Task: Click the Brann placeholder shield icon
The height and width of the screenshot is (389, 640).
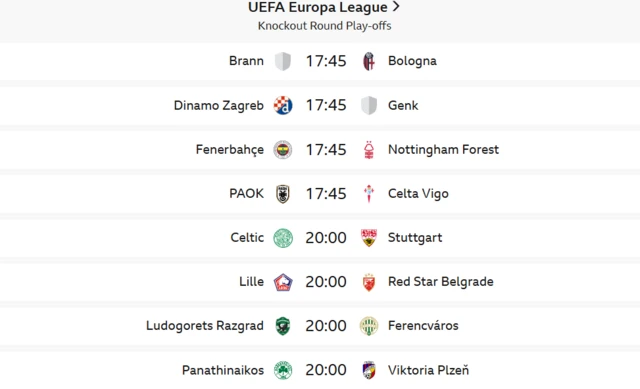Action: point(283,61)
